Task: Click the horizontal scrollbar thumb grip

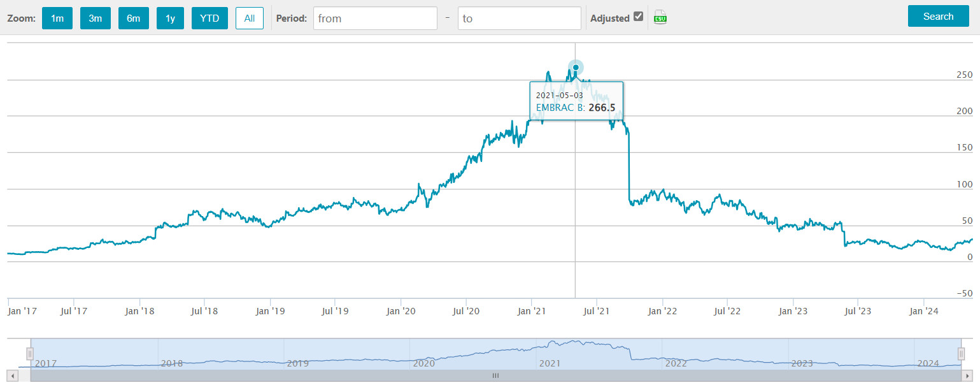Action: (495, 375)
